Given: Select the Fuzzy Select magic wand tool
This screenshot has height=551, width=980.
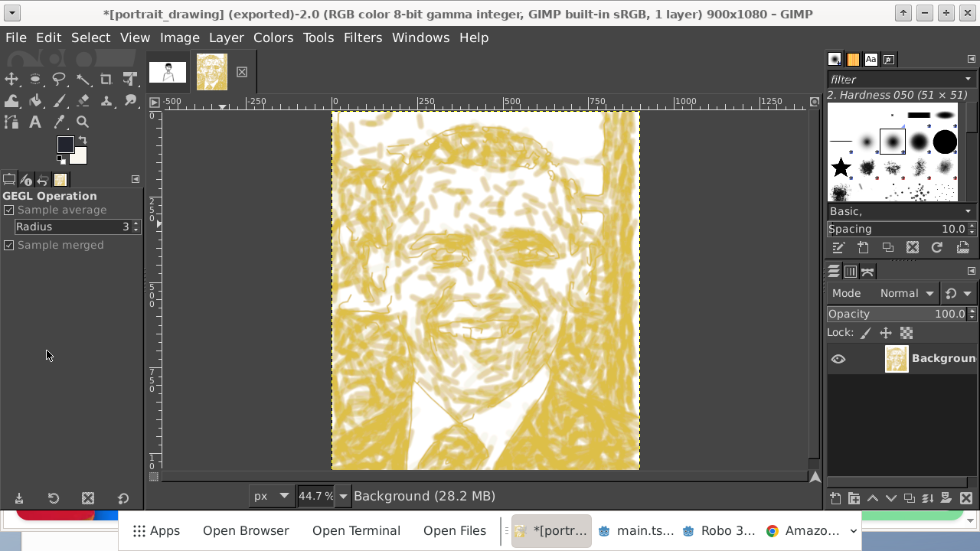Looking at the screenshot, I should [x=83, y=79].
